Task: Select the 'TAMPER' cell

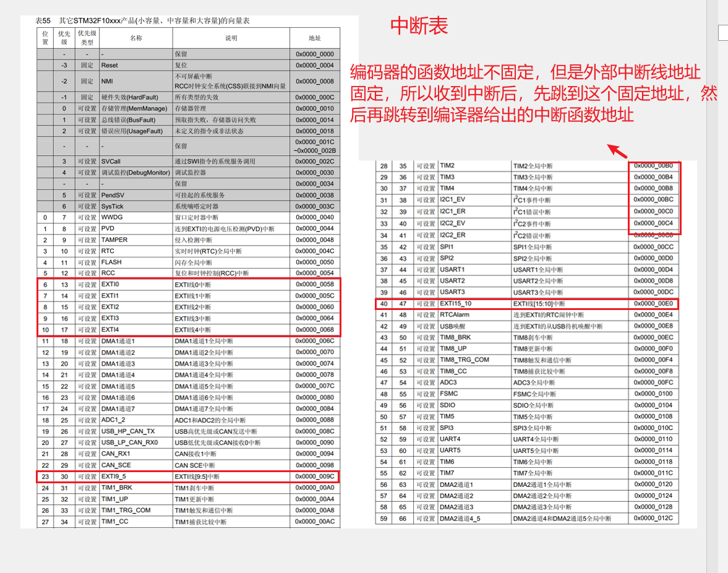Action: coord(136,239)
